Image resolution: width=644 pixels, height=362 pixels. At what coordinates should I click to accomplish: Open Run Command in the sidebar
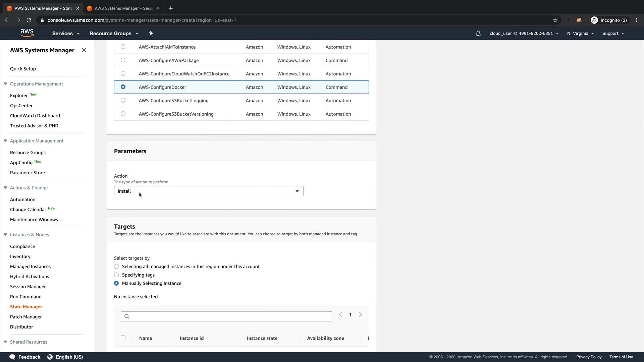click(26, 297)
